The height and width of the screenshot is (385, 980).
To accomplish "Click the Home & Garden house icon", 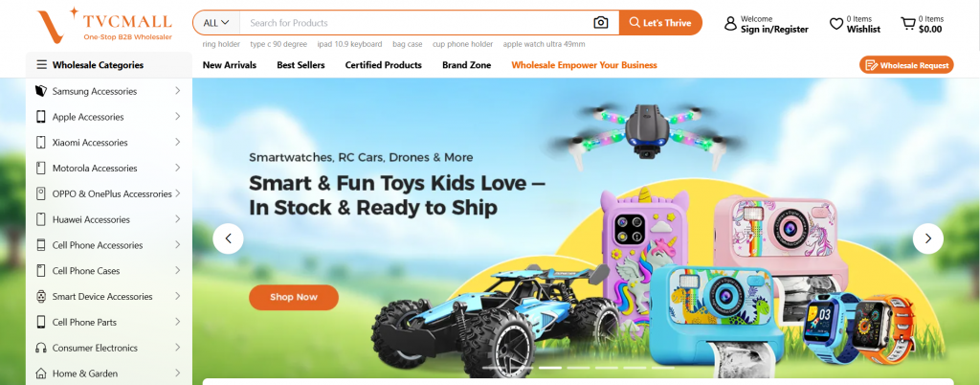I will tap(40, 374).
